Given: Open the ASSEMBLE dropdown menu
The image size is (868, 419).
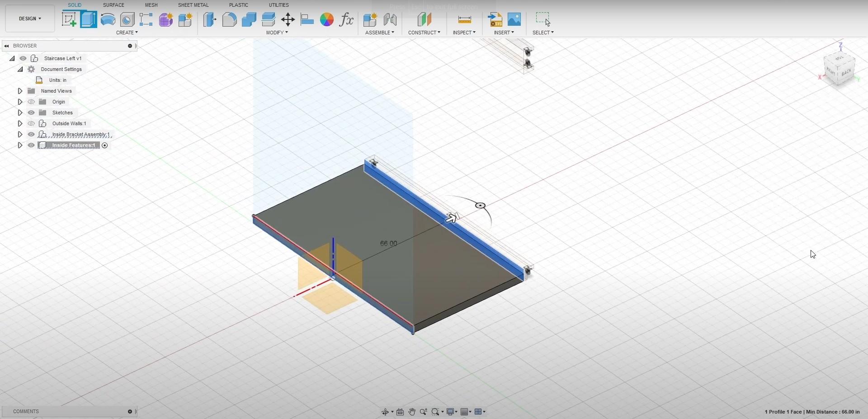Looking at the screenshot, I should coord(380,33).
